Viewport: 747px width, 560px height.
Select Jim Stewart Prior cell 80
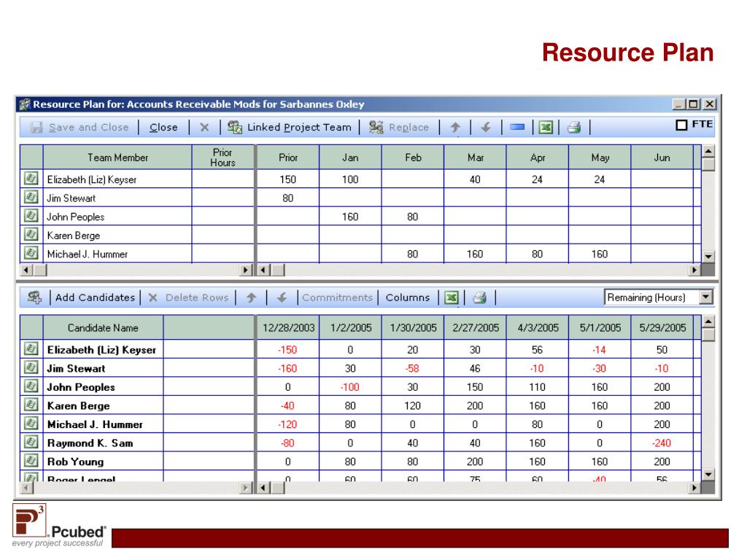(x=287, y=198)
